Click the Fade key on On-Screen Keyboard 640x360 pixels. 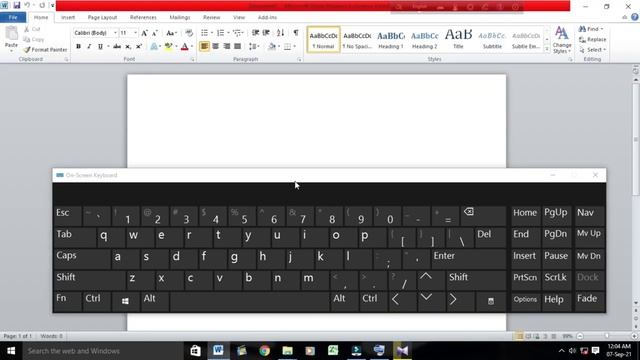click(589, 301)
